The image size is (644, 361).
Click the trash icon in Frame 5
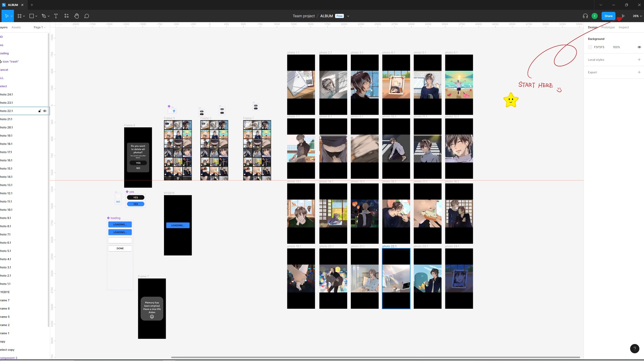pos(178,178)
